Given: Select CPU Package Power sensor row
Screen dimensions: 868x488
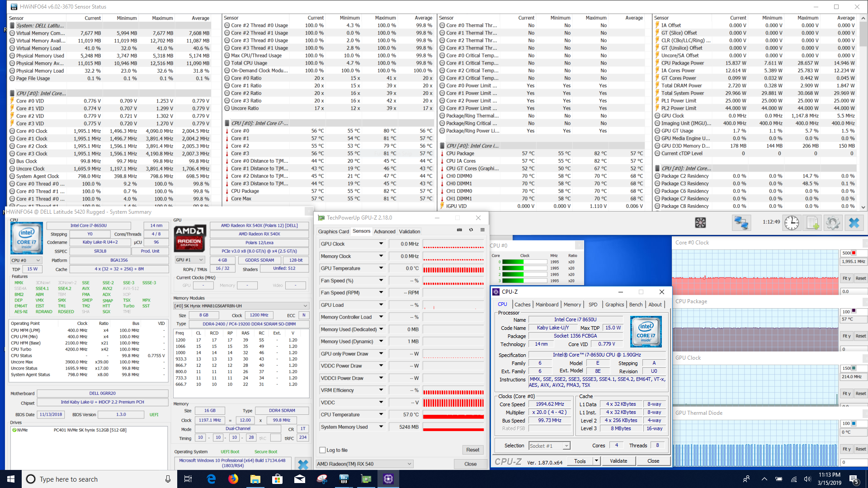Looking at the screenshot, I should (755, 63).
